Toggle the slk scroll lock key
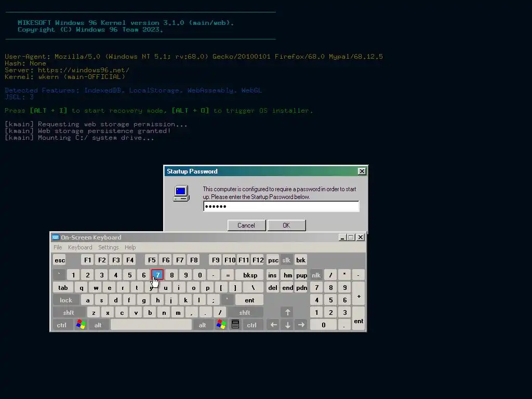 [286, 260]
